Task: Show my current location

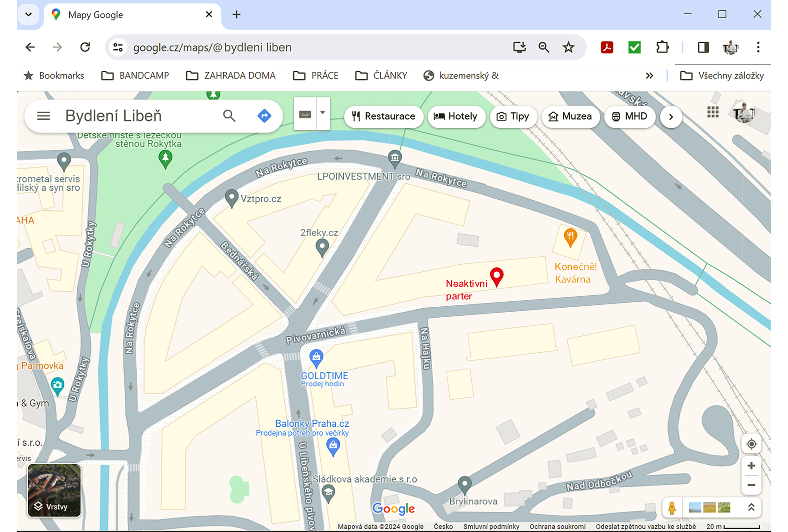Action: pos(751,444)
